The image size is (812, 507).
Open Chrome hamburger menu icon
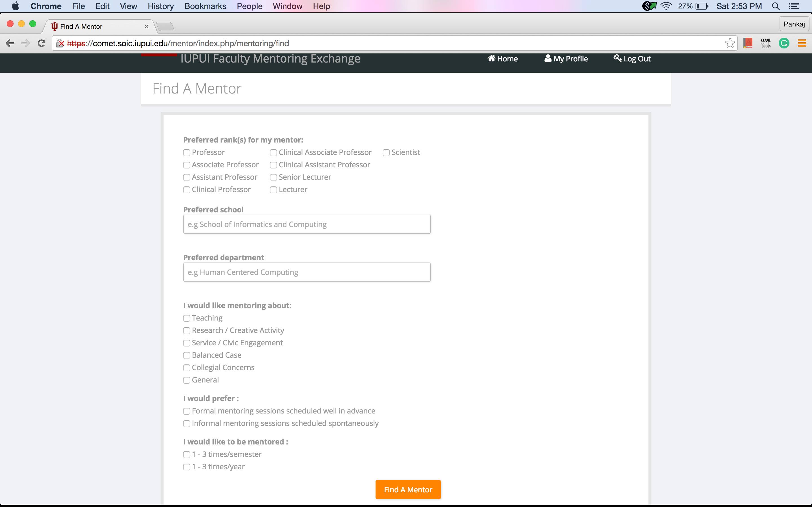pyautogui.click(x=802, y=43)
